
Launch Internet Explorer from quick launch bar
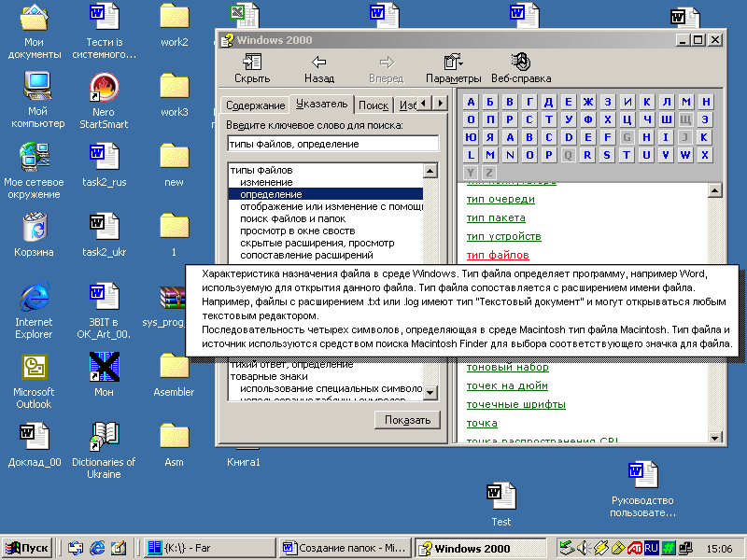(97, 548)
